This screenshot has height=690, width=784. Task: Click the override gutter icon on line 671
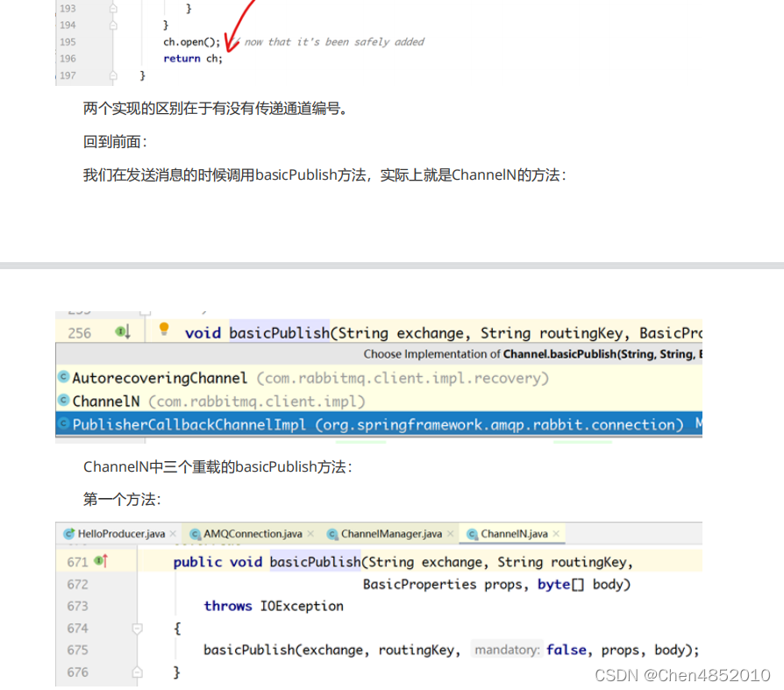(x=101, y=561)
